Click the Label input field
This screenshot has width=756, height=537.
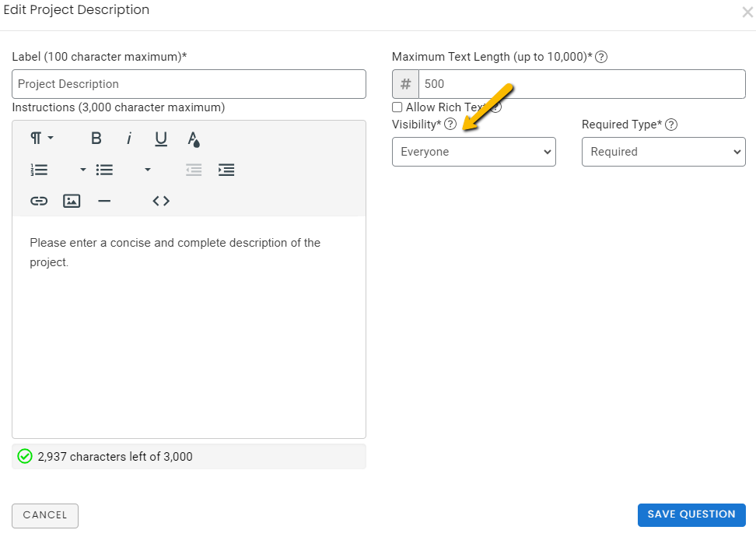point(188,83)
